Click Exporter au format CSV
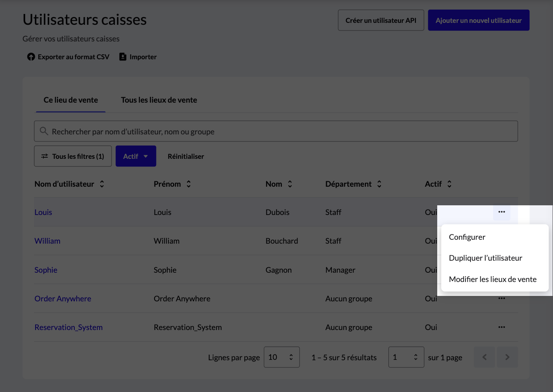553x392 pixels. coord(74,57)
